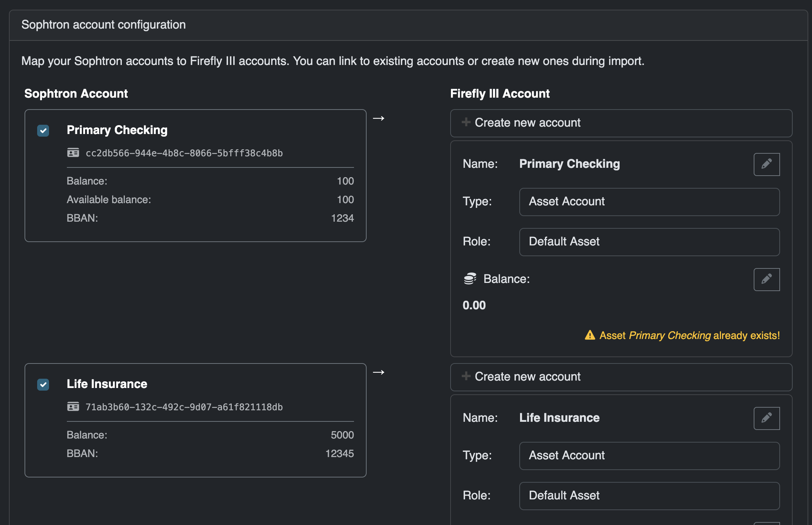Image resolution: width=812 pixels, height=525 pixels.
Task: Click the first Create new account button
Action: point(621,123)
